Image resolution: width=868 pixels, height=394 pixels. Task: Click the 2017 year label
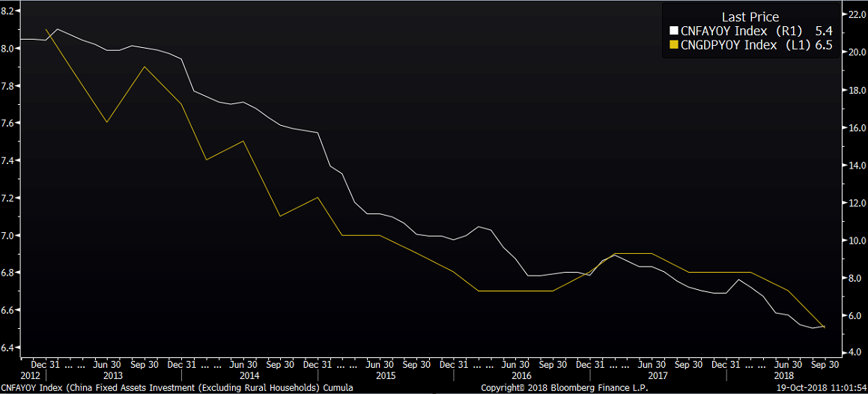pos(658,375)
